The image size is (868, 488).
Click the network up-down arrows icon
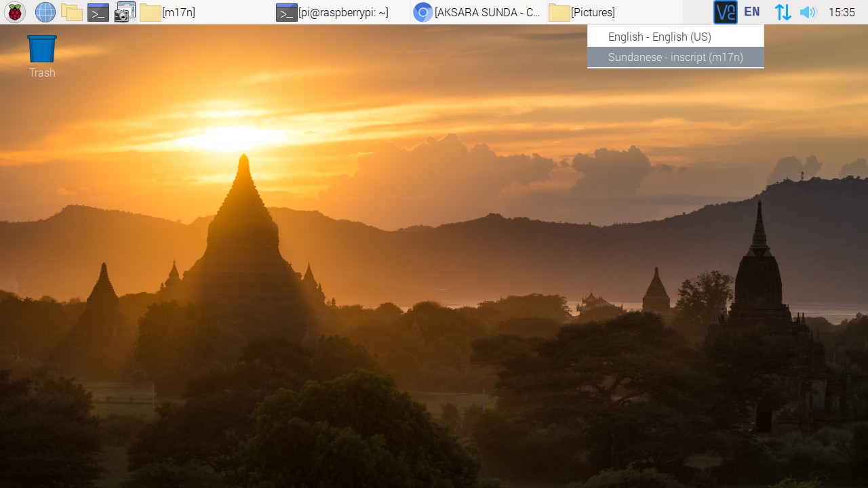783,12
